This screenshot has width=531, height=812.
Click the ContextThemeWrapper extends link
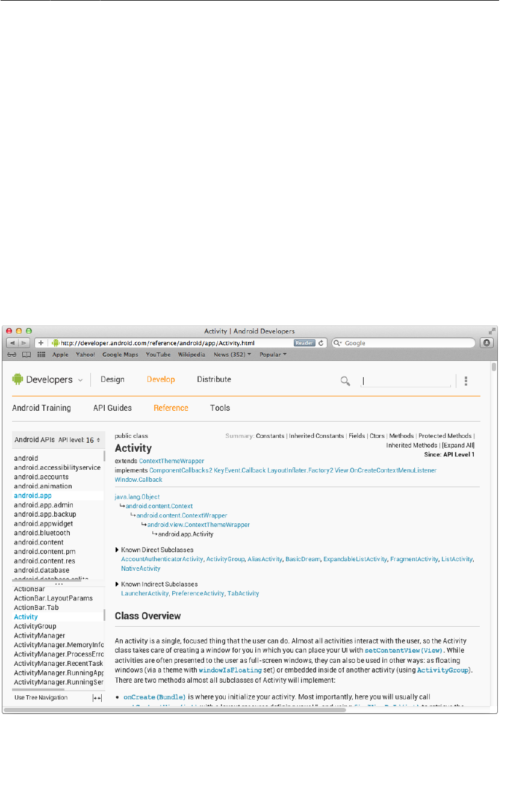coord(172,461)
